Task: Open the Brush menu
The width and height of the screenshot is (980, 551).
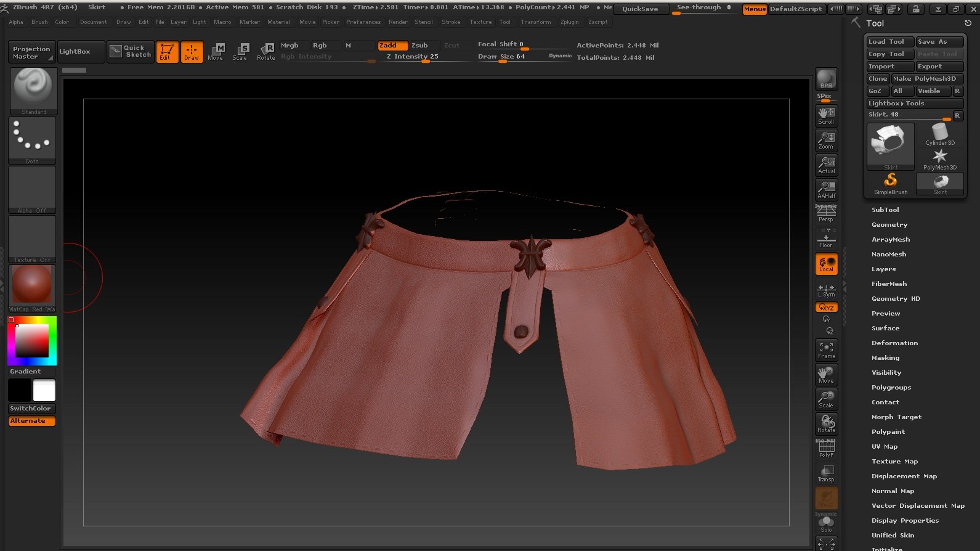Action: click(x=39, y=22)
